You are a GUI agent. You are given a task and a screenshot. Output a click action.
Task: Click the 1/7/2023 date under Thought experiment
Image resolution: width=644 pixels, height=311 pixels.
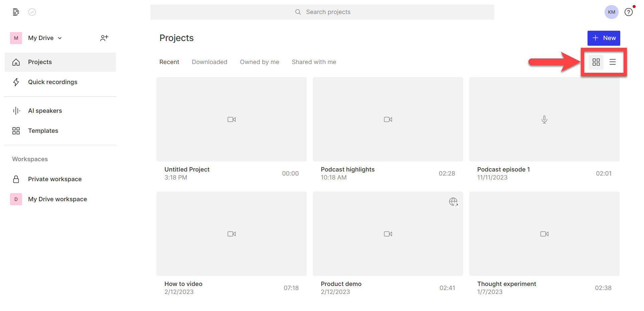point(490,292)
